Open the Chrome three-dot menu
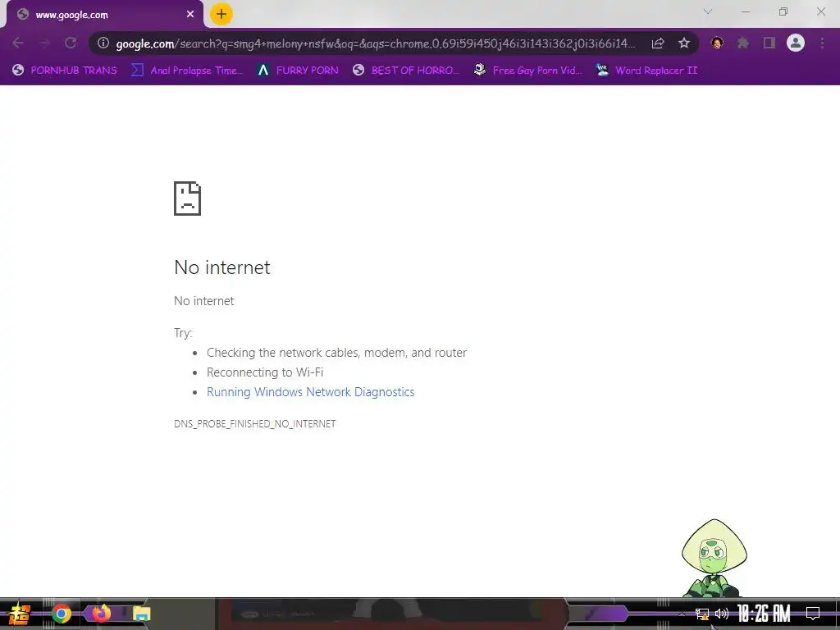Image resolution: width=840 pixels, height=630 pixels. pos(822,43)
